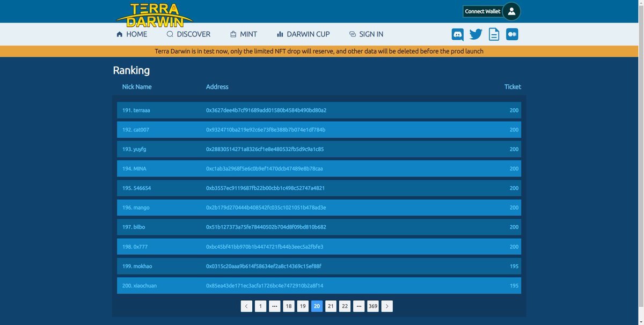Screen dimensions: 644x325
Task: Click the Ticket column header
Action: 513,87
